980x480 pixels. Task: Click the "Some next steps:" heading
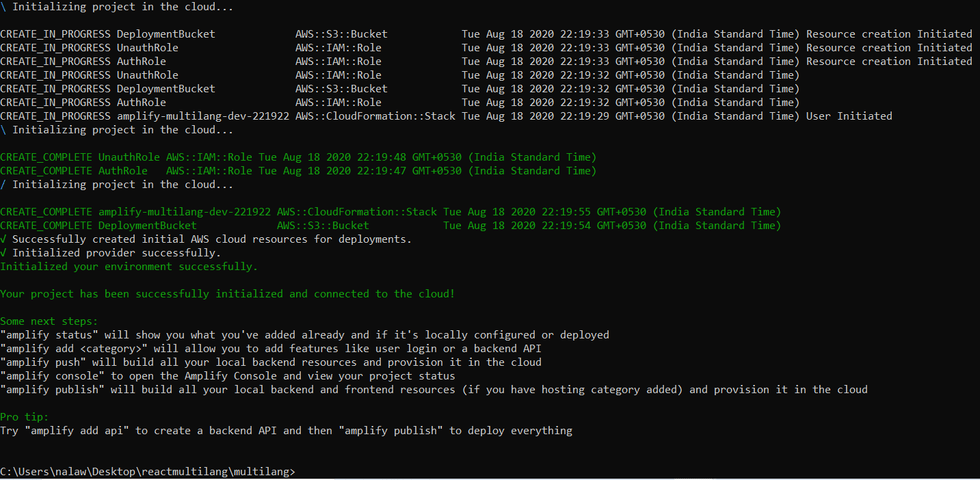(49, 321)
